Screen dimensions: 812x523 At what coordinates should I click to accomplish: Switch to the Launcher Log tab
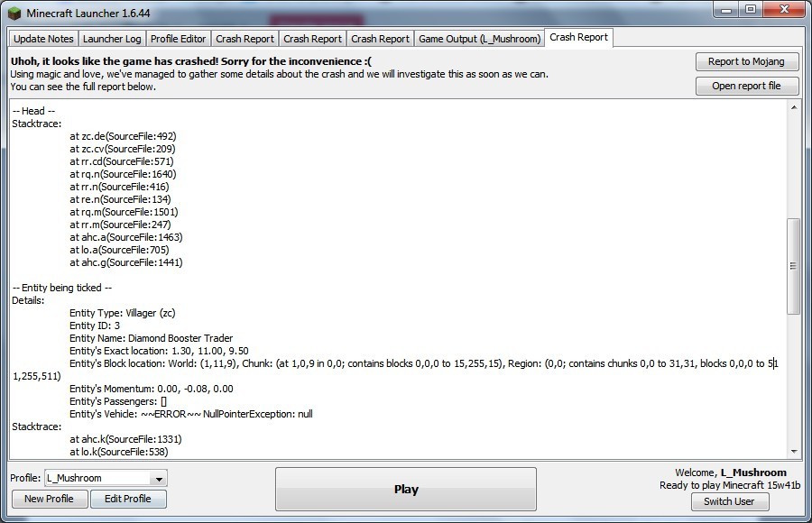coord(112,39)
